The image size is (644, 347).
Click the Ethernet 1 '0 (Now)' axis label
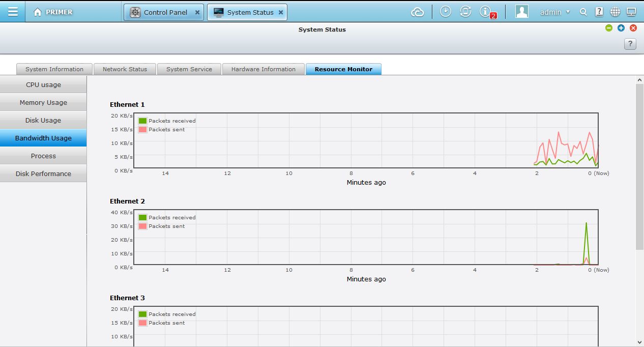point(599,173)
